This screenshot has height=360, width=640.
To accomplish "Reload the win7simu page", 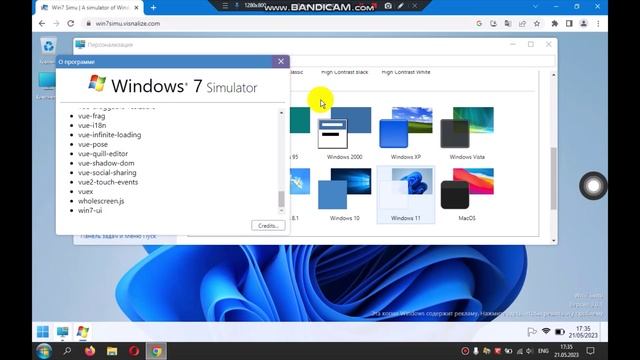I will 71,24.
